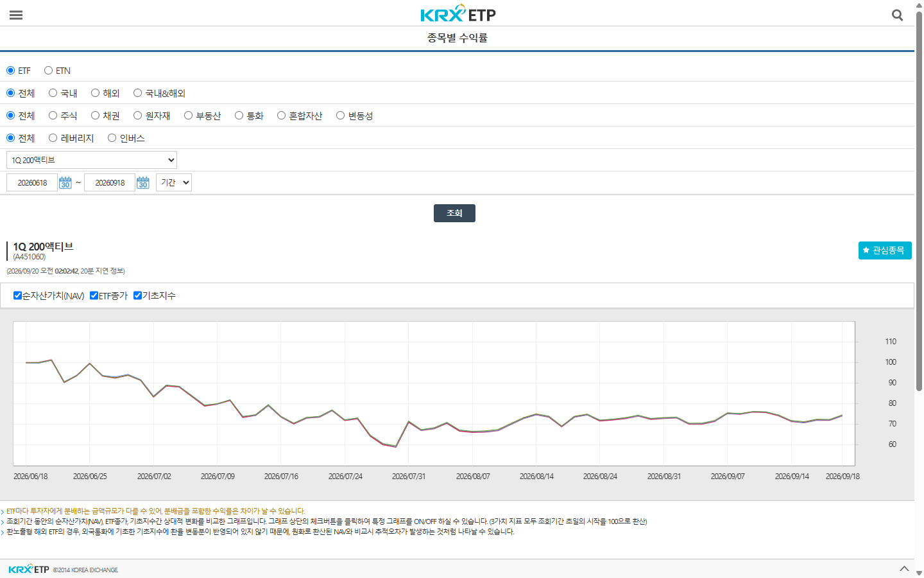Click the scrollbar down arrow
Viewport: 924px width, 578px height.
pyautogui.click(x=919, y=573)
